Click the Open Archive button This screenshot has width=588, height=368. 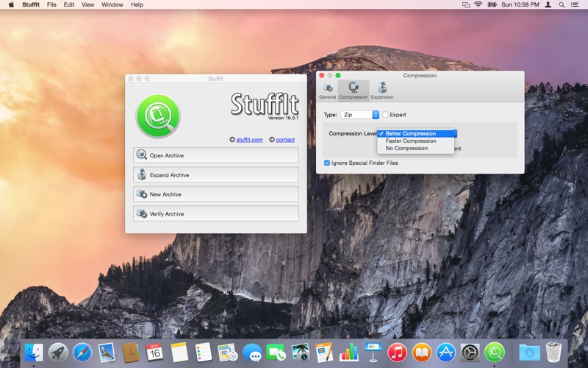tap(216, 155)
